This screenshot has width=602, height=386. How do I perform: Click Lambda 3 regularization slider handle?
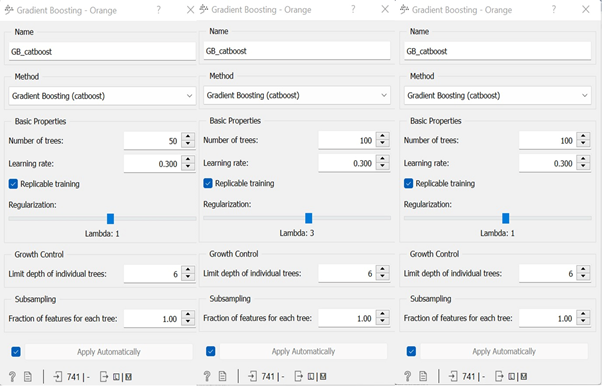click(309, 218)
